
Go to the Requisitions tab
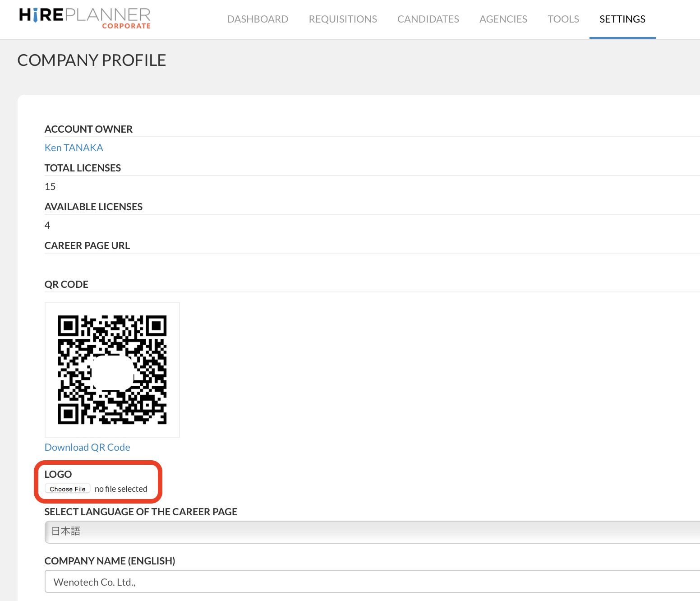(x=343, y=19)
